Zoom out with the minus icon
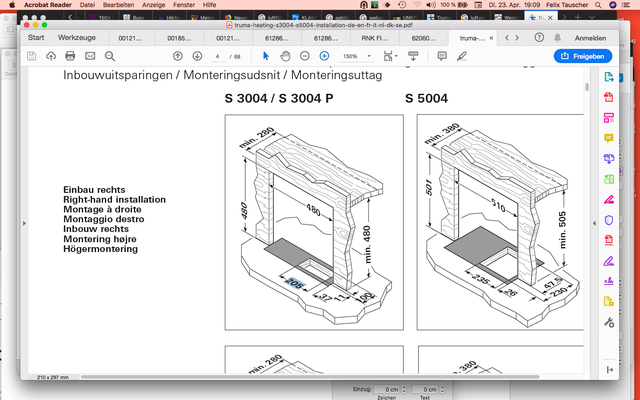 304,56
